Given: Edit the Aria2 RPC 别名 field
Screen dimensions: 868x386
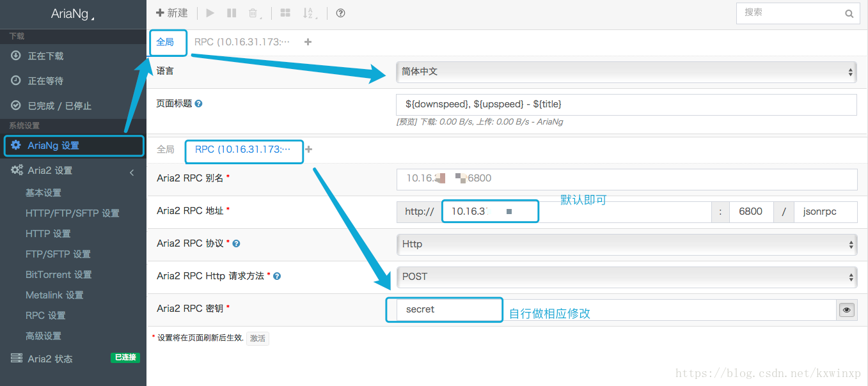Looking at the screenshot, I should [x=626, y=179].
